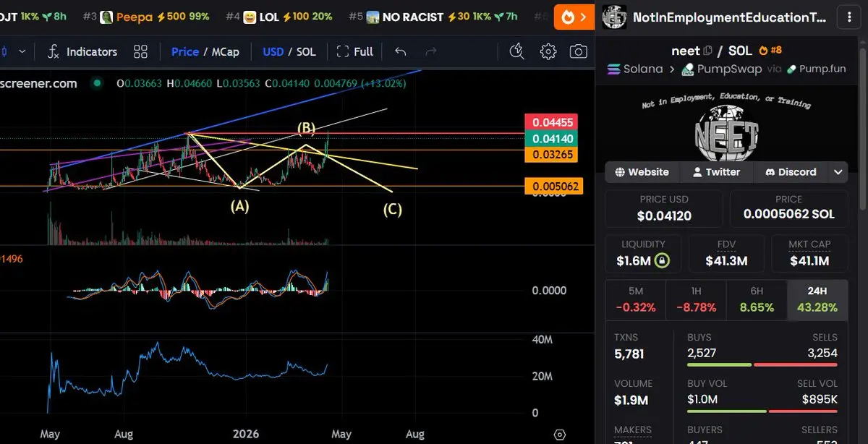The image size is (868, 444).
Task: Take a chart snapshot with camera icon
Action: point(578,51)
